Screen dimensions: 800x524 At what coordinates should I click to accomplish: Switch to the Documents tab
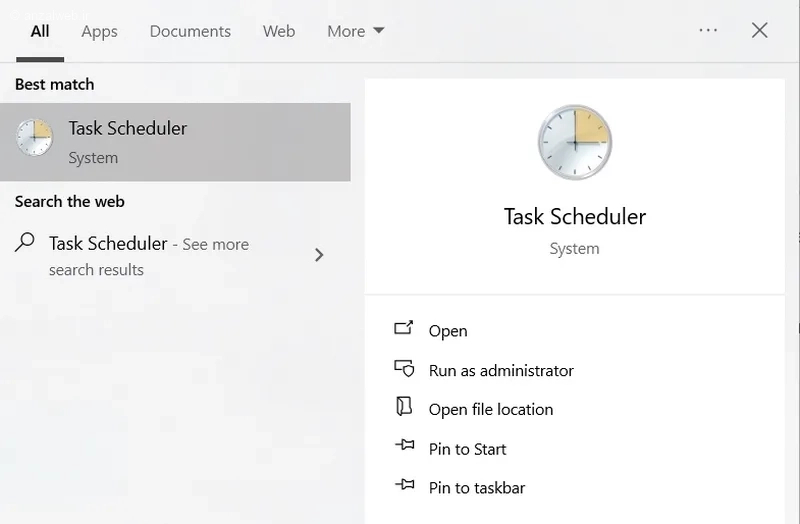point(190,31)
